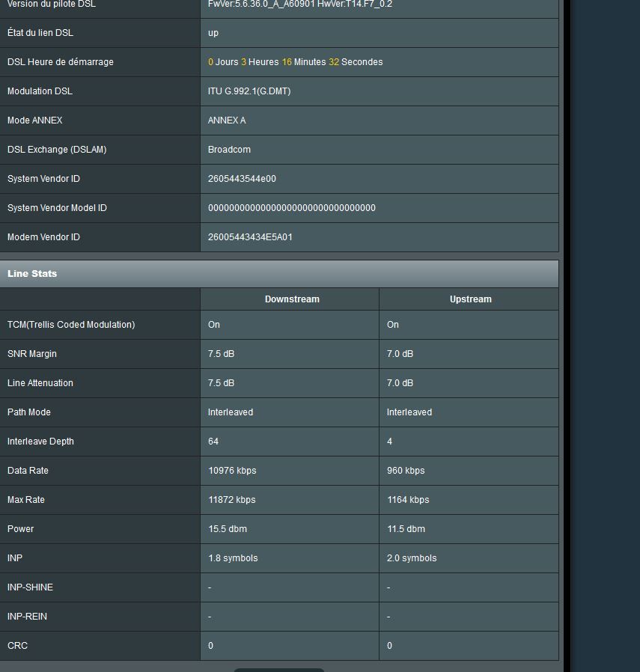Click the Broadcom DSLAM value

click(229, 150)
